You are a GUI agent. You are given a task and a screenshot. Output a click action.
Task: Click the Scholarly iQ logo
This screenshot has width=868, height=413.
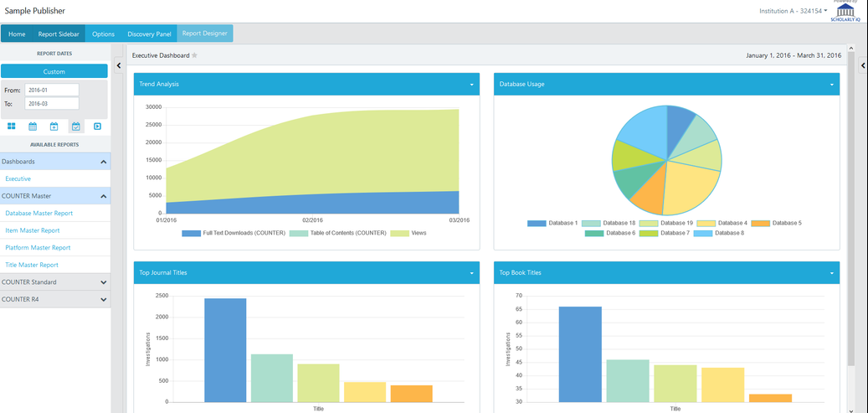coord(845,13)
